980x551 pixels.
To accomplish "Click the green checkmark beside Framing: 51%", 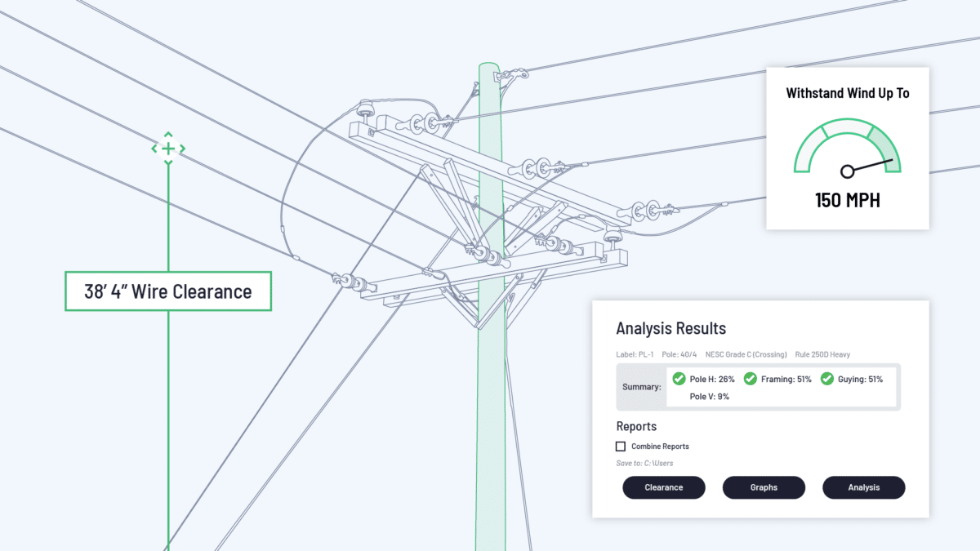I will point(751,379).
